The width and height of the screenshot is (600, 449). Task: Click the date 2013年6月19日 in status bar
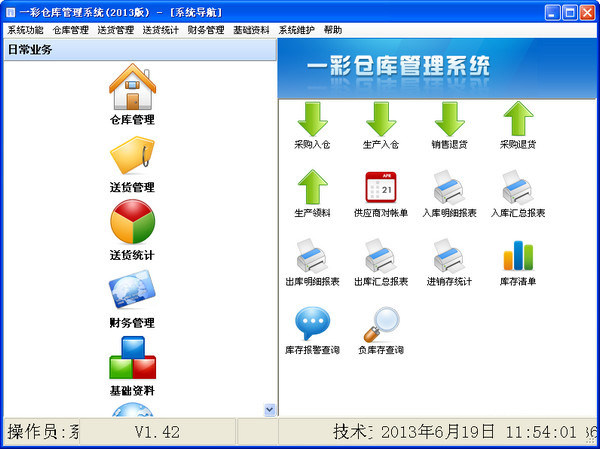click(x=438, y=432)
